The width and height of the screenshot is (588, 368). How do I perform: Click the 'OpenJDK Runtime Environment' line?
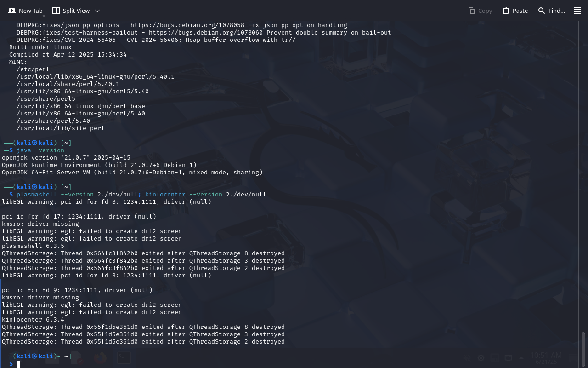pos(99,165)
